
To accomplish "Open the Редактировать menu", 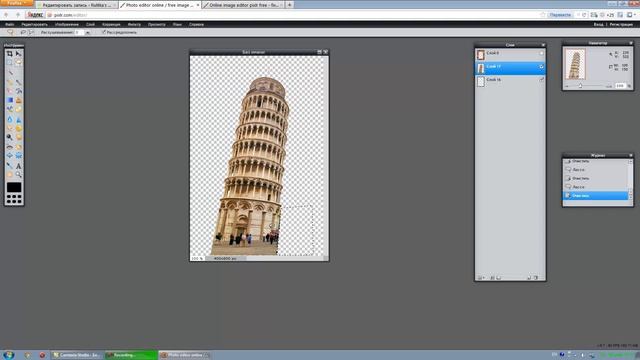I will click(x=34, y=24).
